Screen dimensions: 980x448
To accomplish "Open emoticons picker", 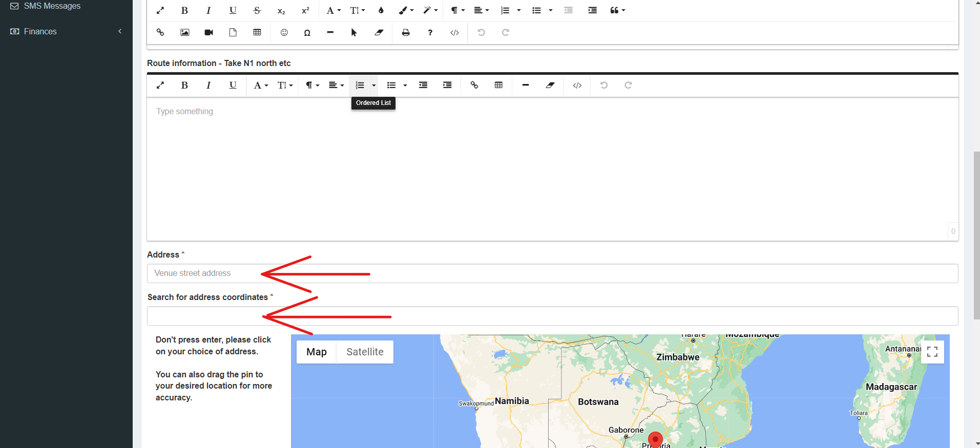I will point(284,32).
